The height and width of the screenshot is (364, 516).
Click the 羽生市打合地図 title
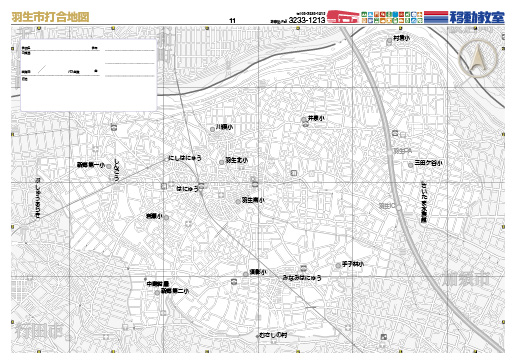pos(50,17)
